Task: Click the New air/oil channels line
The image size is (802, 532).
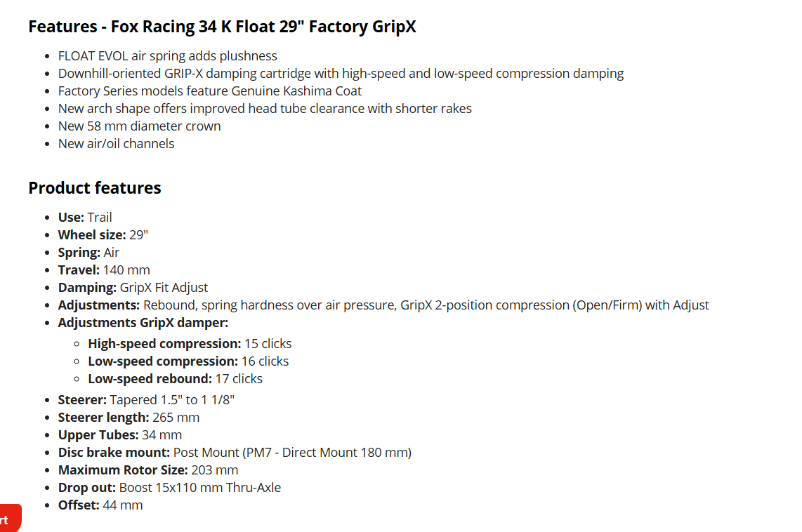Action: click(x=116, y=144)
